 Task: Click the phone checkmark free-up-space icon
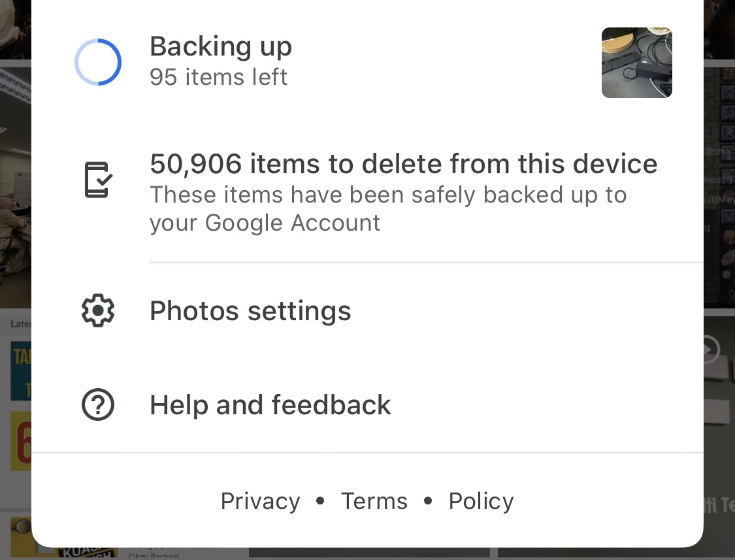tap(98, 180)
